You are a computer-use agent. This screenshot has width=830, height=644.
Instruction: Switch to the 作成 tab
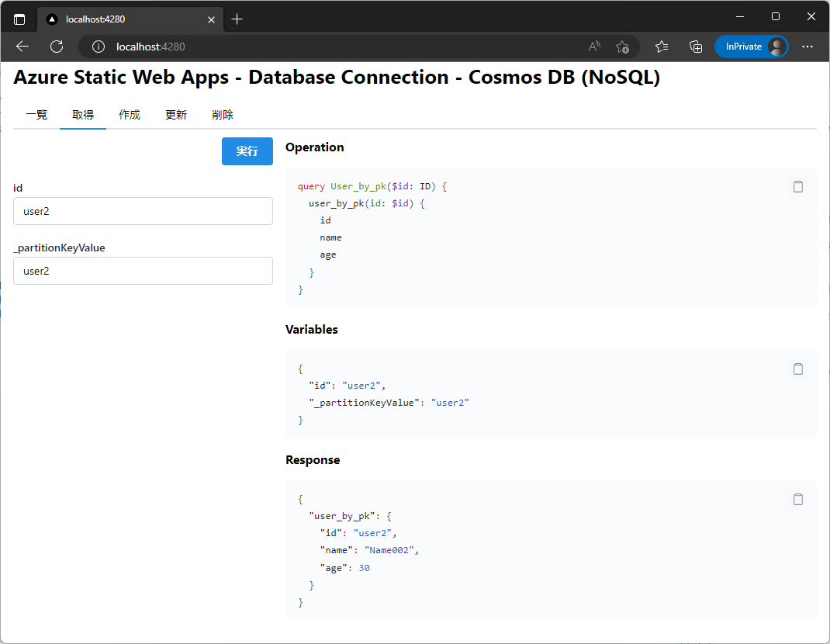(x=130, y=115)
